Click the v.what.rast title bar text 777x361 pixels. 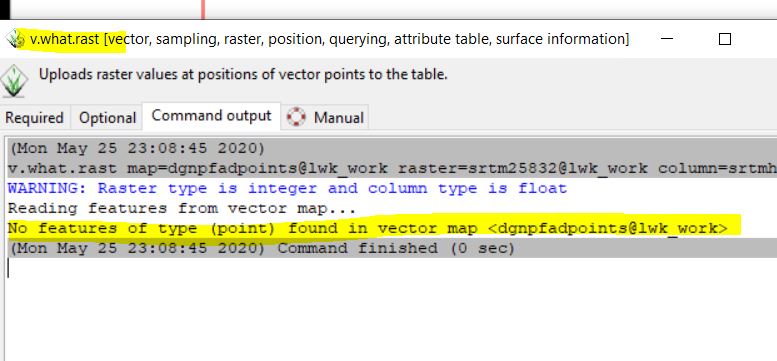330,39
